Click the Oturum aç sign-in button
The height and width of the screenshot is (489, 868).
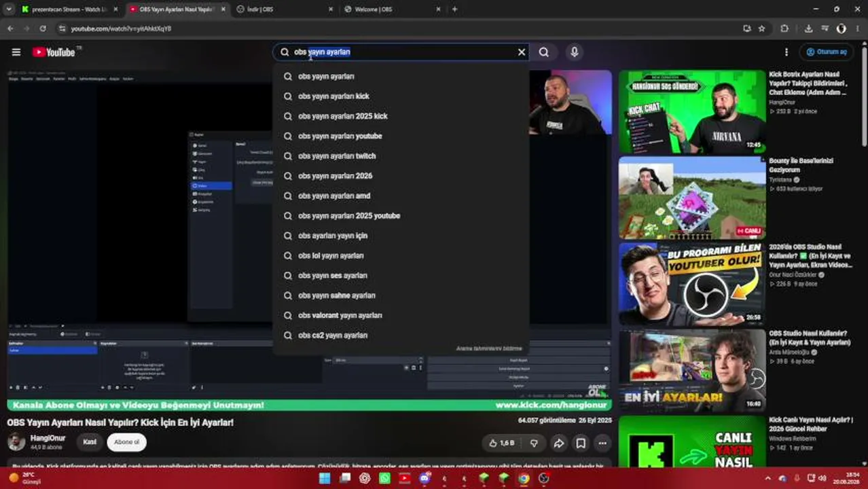[827, 52]
